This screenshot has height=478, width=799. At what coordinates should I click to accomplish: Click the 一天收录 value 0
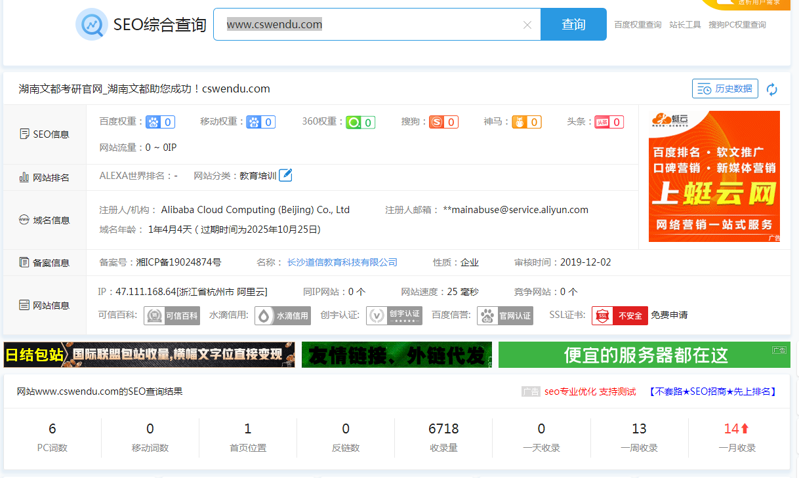pos(541,429)
